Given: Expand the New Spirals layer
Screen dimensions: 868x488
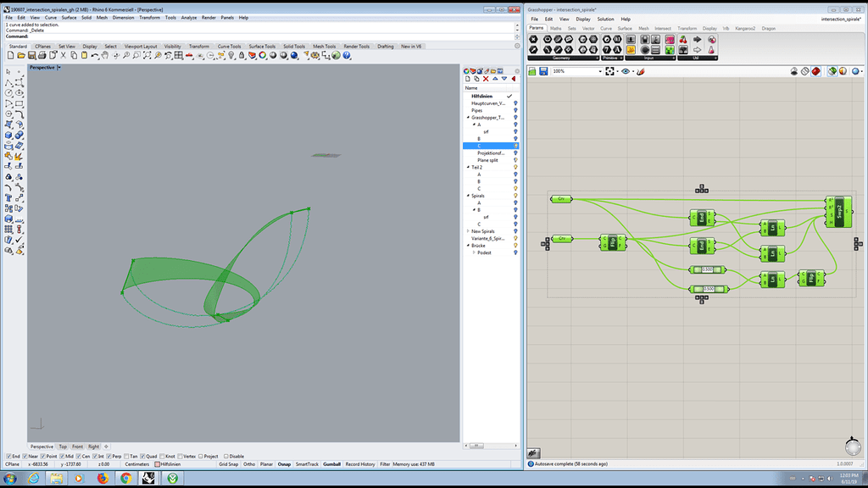Looking at the screenshot, I should [468, 231].
